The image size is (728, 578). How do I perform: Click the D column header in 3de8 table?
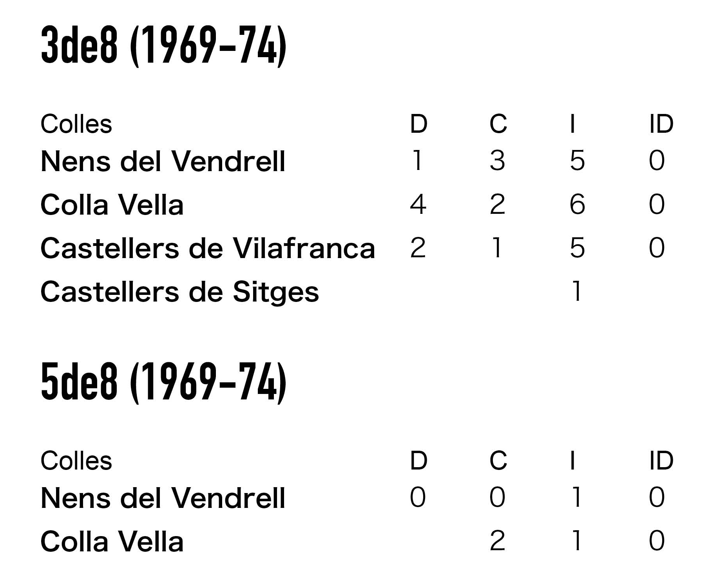coord(418,124)
